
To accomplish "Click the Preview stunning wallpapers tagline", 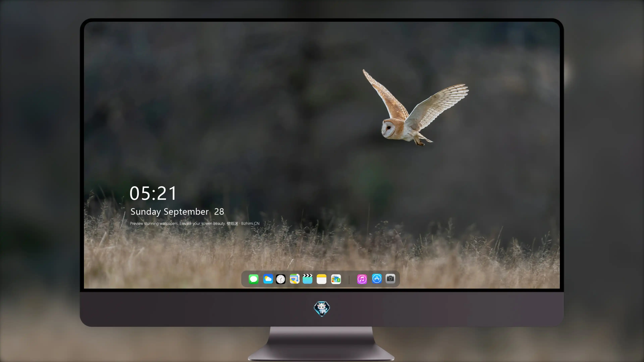I will pyautogui.click(x=177, y=224).
